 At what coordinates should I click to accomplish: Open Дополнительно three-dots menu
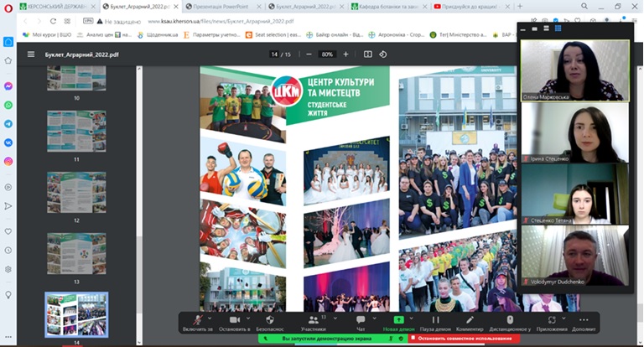pos(584,324)
